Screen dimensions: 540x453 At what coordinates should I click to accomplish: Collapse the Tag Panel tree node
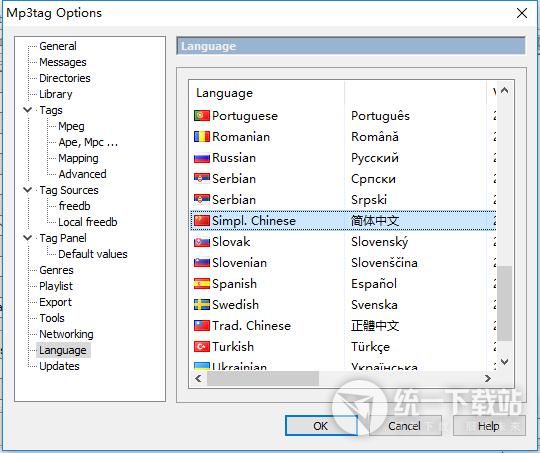coord(27,238)
